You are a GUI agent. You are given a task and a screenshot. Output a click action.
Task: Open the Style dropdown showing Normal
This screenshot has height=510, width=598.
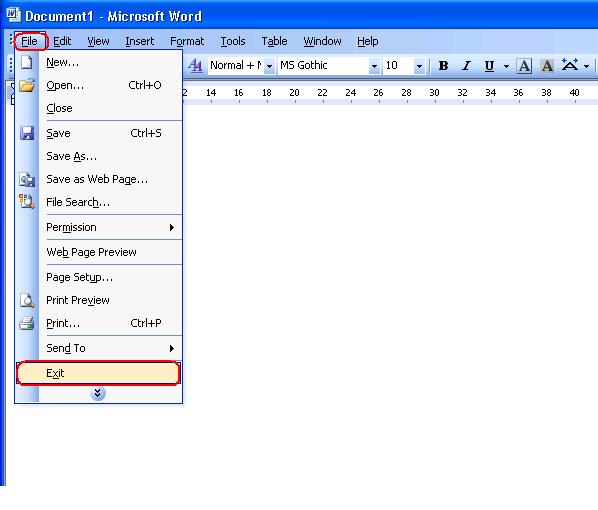pos(269,66)
